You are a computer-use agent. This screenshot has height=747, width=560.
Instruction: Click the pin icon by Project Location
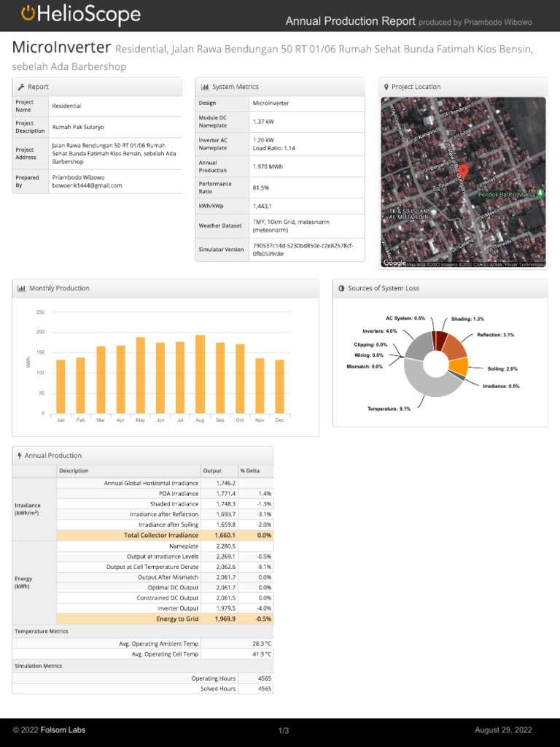(x=386, y=87)
